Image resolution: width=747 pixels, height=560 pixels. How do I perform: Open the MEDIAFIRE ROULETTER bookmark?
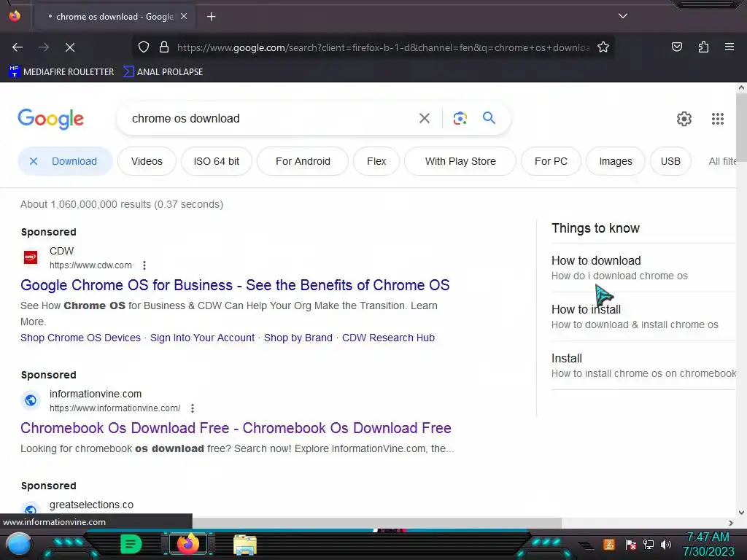click(x=61, y=72)
